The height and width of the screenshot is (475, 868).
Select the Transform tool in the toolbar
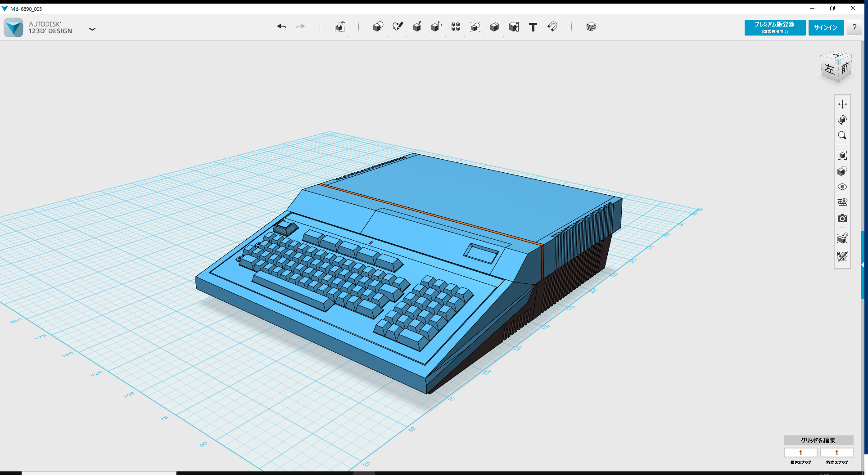click(340, 27)
